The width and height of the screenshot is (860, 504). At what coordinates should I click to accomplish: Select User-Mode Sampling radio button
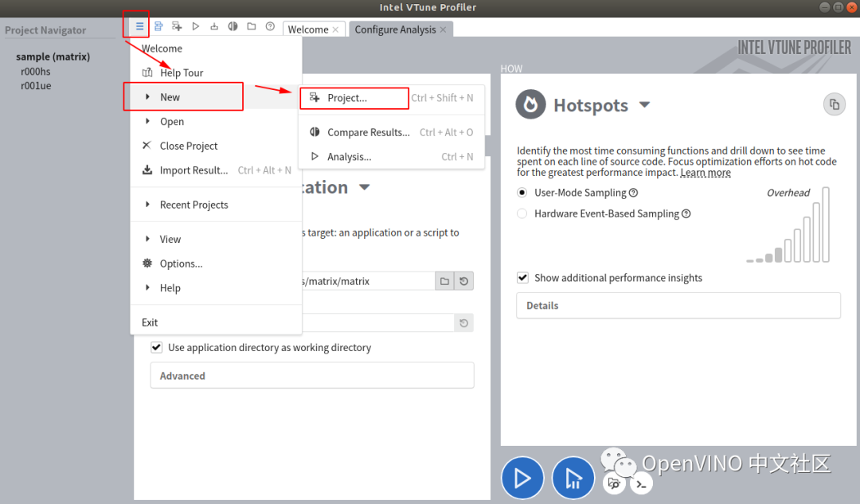coord(522,193)
